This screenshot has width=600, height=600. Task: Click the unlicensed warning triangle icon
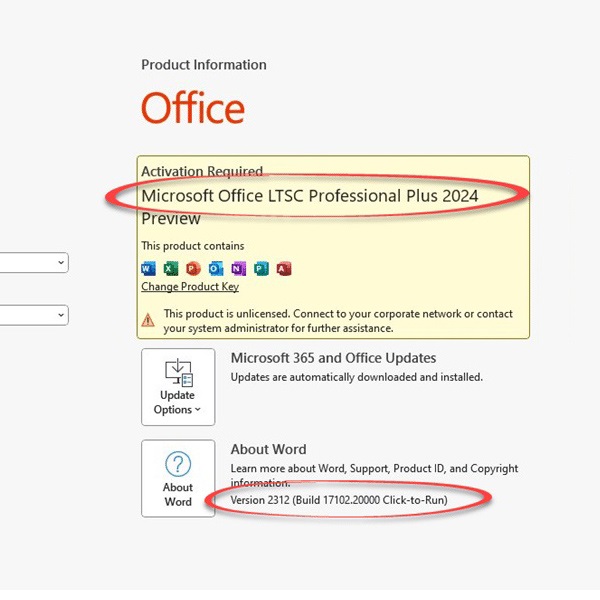point(148,320)
